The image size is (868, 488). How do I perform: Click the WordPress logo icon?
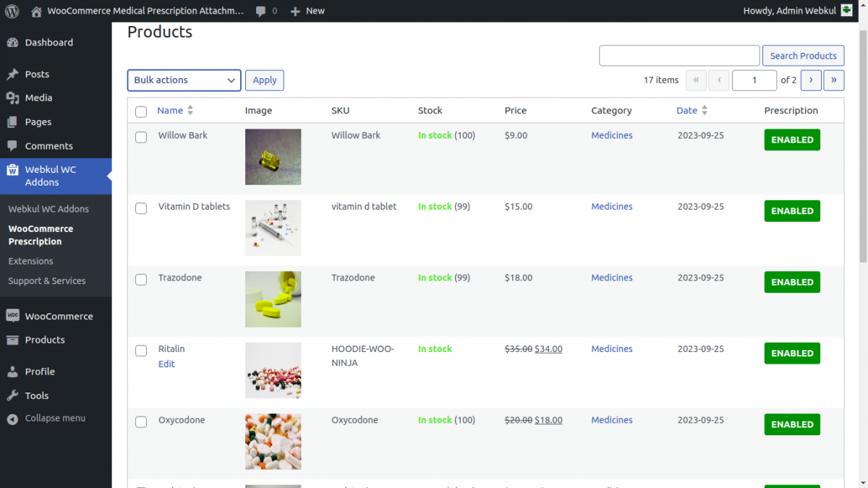click(12, 11)
